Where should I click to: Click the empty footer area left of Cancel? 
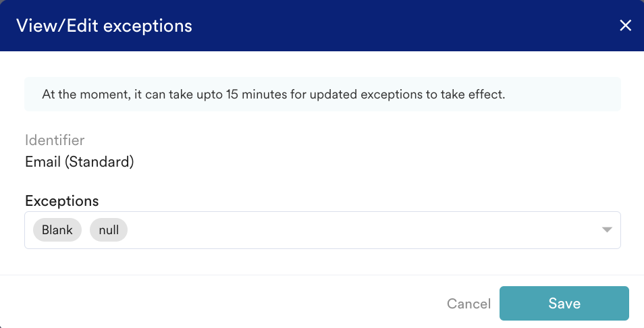coord(223,304)
